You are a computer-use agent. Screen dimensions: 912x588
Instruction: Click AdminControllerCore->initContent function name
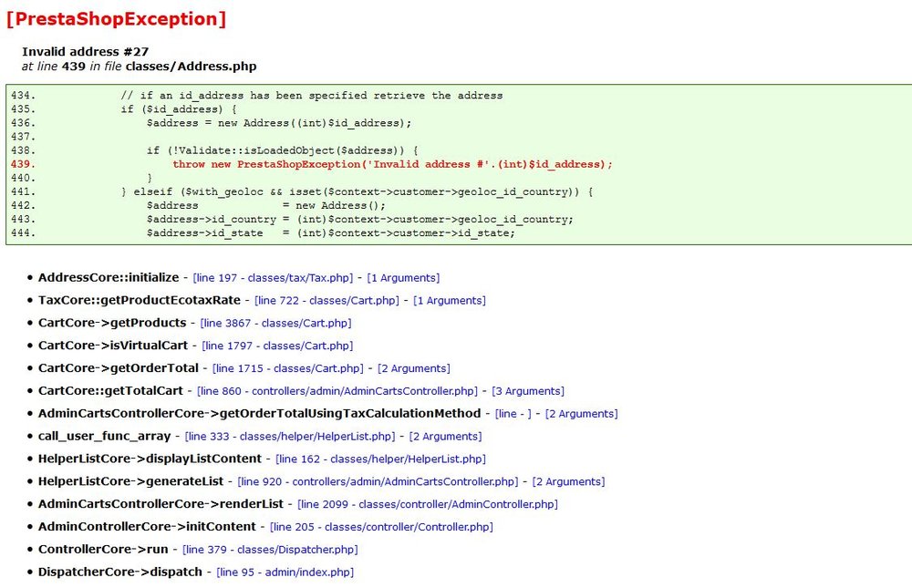tap(147, 528)
